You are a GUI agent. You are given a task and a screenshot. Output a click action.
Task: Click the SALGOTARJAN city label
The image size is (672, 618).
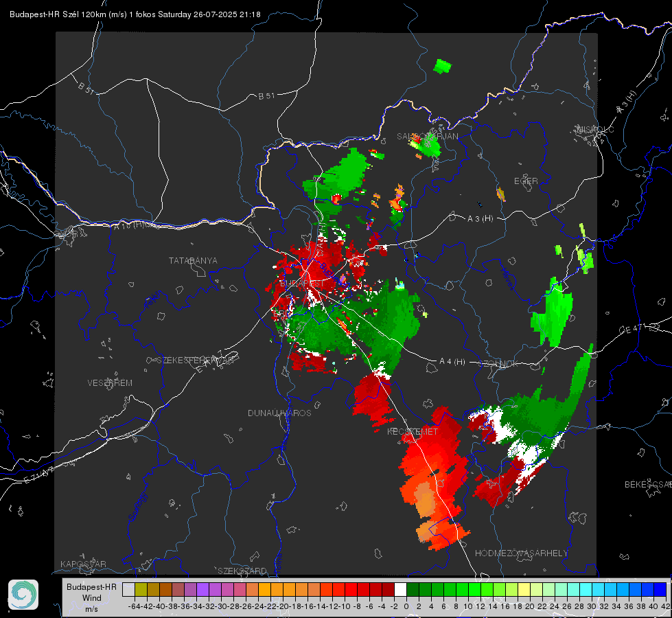427,137
